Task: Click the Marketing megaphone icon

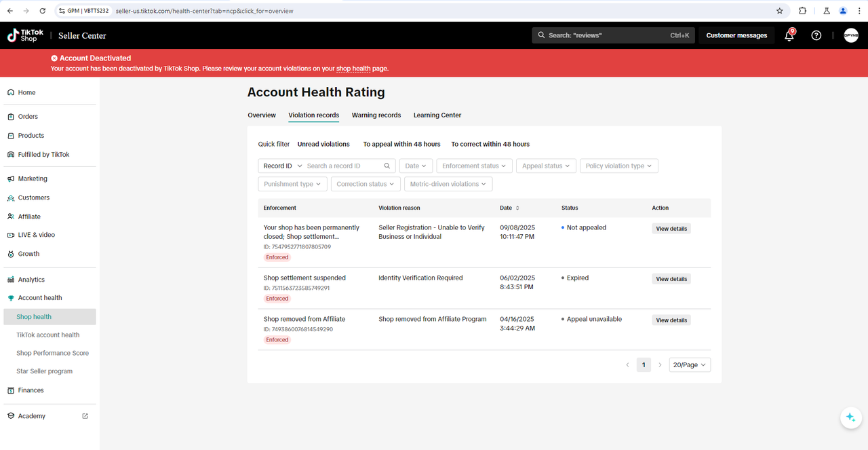Action: coord(11,179)
